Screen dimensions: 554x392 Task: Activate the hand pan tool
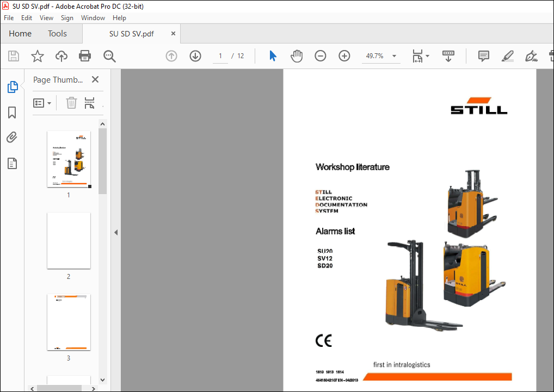tap(297, 56)
